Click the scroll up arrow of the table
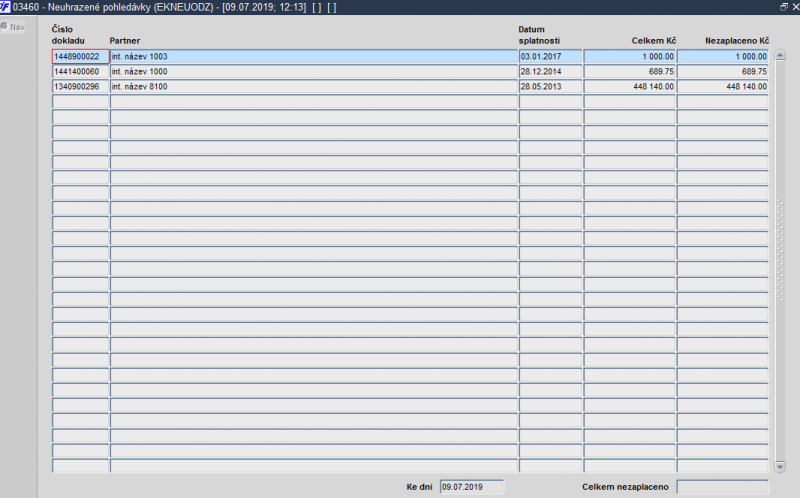Viewport: 800px width, 498px height. [x=780, y=55]
